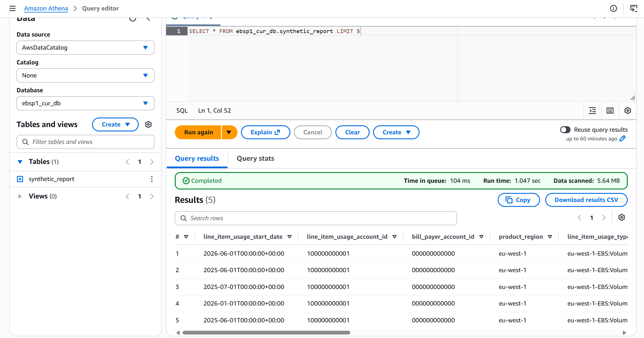Open Create dropdown in Tables and views
This screenshot has width=644, height=338.
115,124
